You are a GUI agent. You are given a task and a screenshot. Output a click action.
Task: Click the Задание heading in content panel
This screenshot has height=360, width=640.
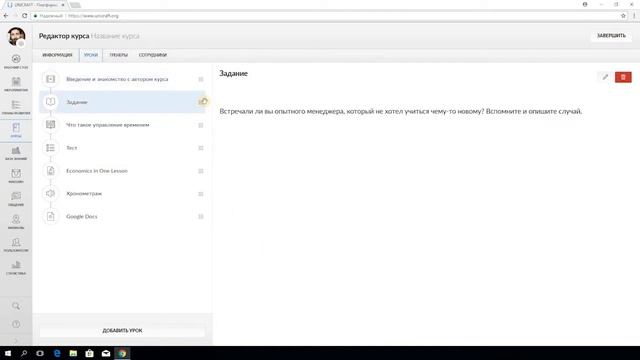coord(233,73)
